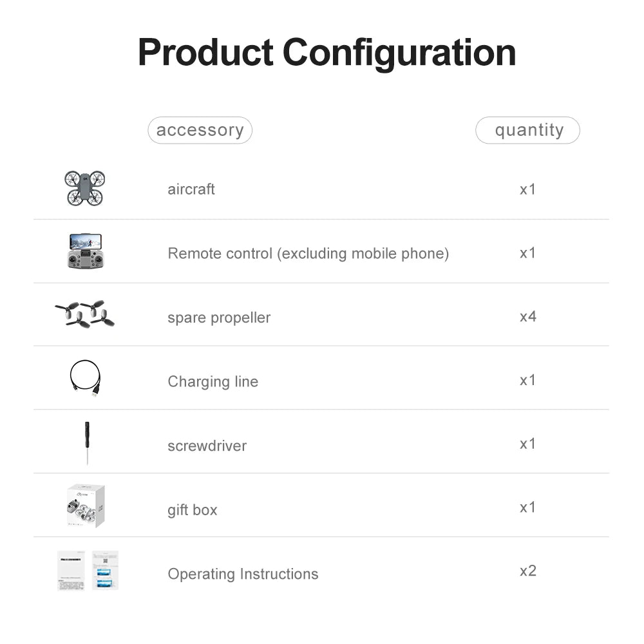This screenshot has width=644, height=644.
Task: Click the x4 quantity for spare propeller
Action: [x=527, y=316]
